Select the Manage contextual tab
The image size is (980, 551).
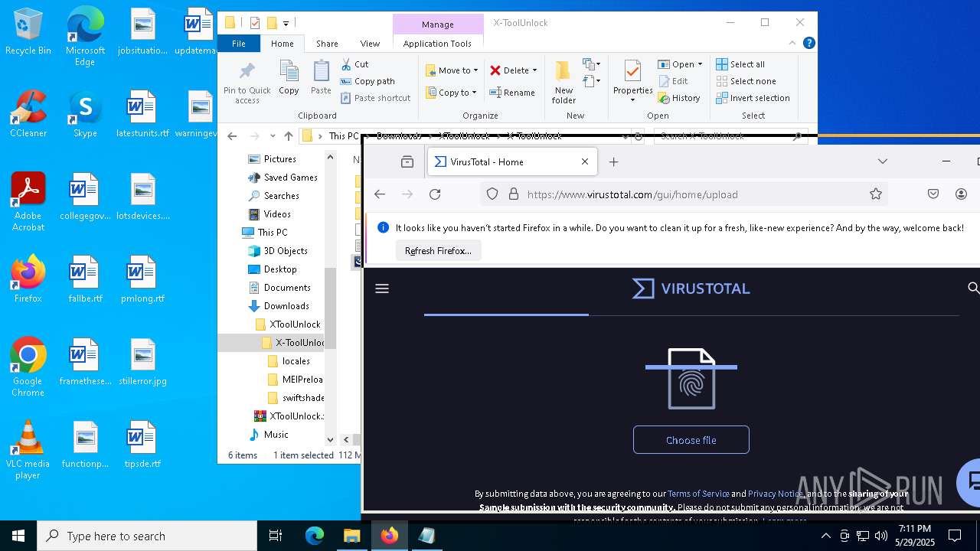tap(437, 24)
